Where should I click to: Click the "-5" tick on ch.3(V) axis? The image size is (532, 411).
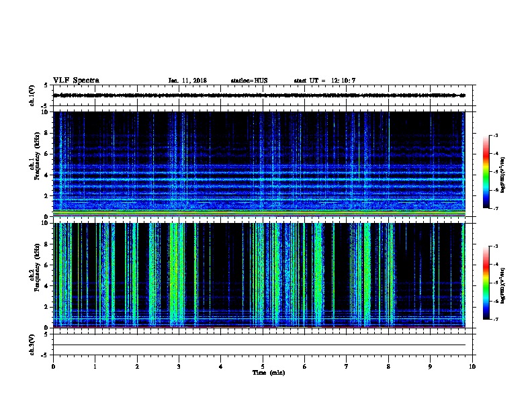pos(45,355)
